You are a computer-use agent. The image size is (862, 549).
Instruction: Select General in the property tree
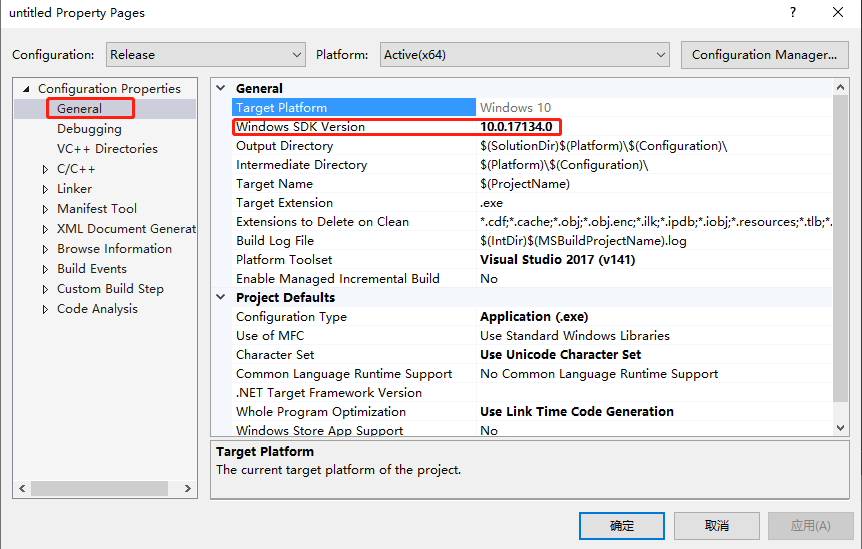79,108
